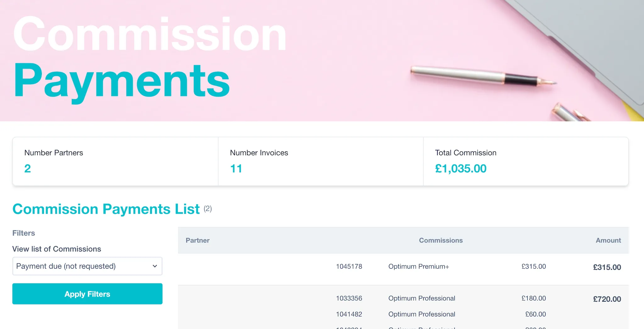Open the Commission Payments List heading link
This screenshot has height=329, width=644.
[x=106, y=209]
